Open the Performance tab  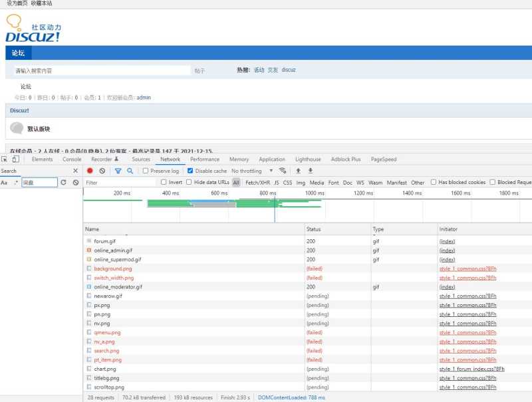[205, 159]
